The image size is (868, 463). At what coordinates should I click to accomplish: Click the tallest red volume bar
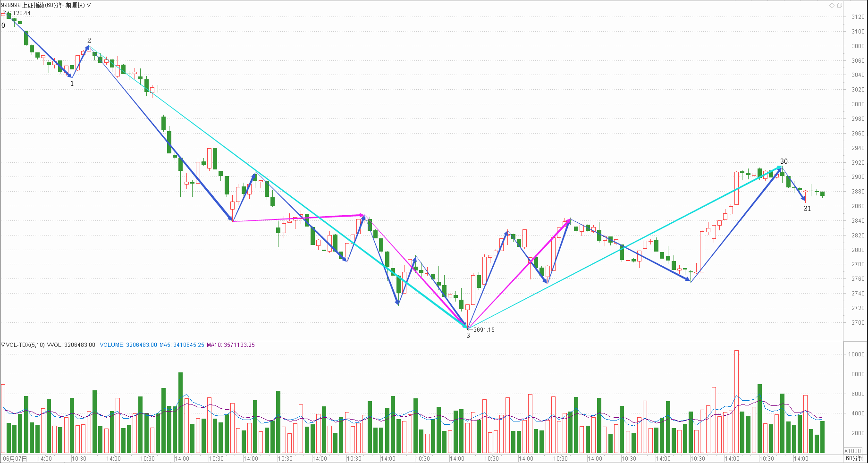(x=736, y=401)
